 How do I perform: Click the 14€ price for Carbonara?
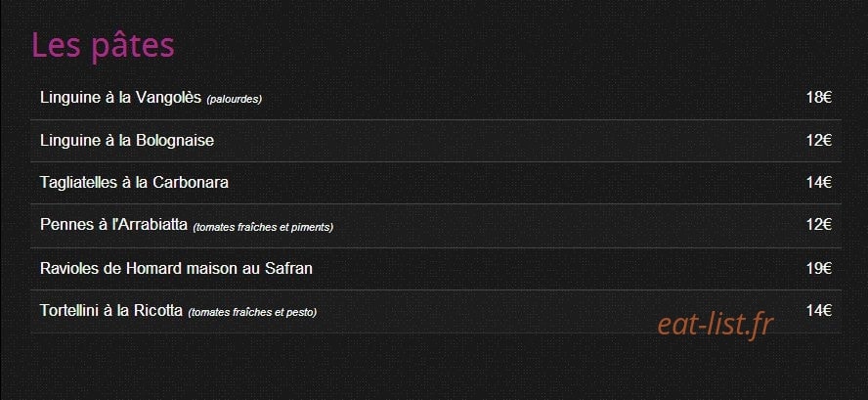click(819, 182)
